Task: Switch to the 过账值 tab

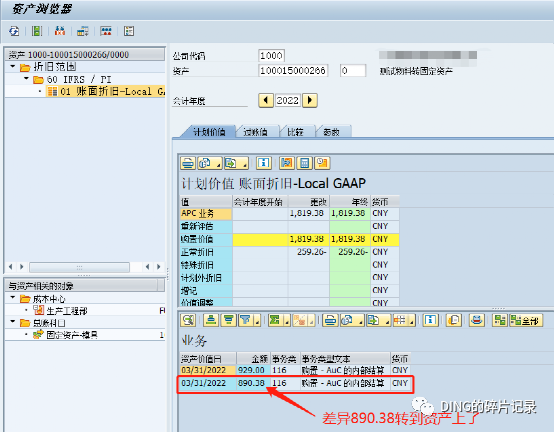Action: pyautogui.click(x=256, y=132)
